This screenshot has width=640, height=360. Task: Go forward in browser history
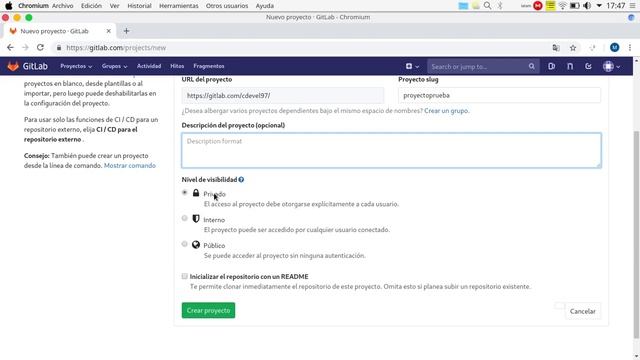(25, 47)
